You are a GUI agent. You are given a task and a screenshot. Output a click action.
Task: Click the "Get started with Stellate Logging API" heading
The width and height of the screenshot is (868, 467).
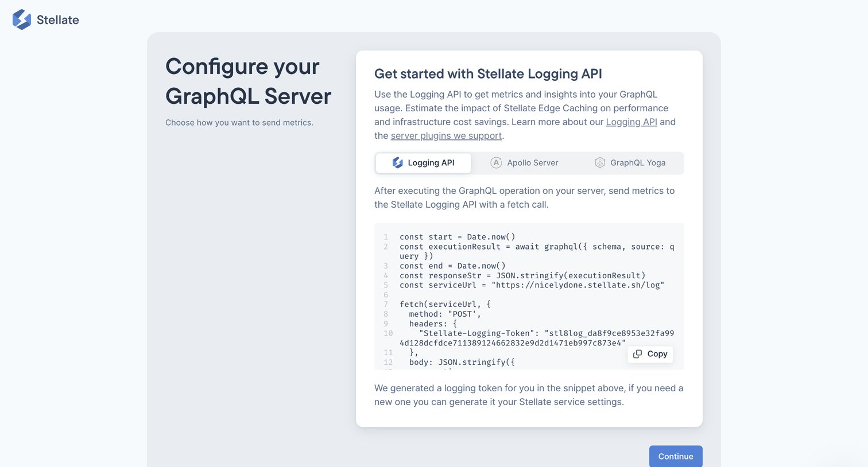point(488,74)
